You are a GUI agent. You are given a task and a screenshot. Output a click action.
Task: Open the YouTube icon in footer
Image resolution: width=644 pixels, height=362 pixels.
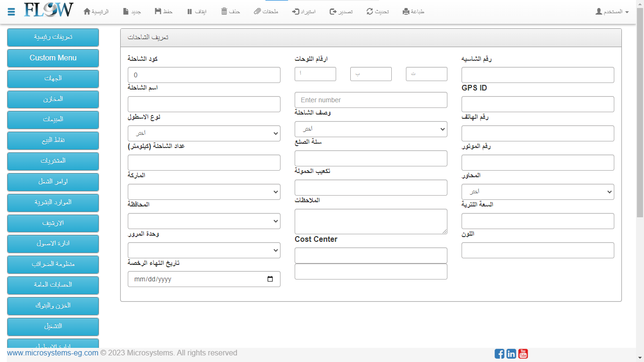523,354
